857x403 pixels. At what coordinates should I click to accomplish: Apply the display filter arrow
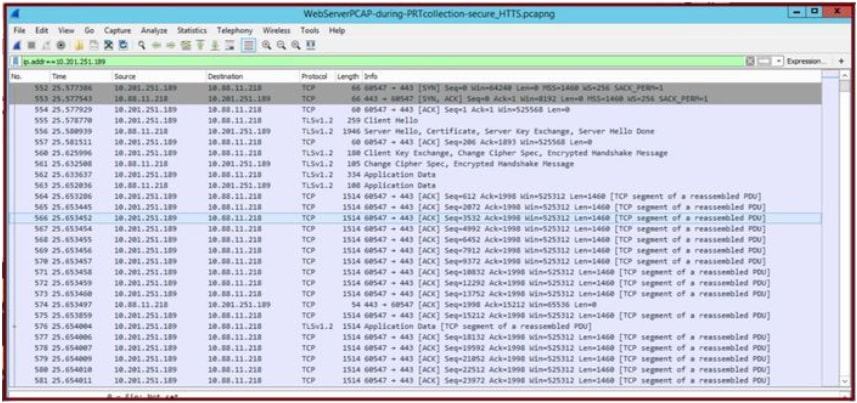click(x=764, y=61)
